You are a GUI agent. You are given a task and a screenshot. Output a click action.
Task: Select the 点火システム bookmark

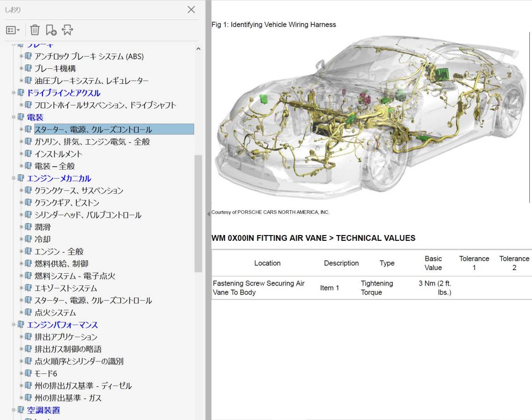(x=55, y=313)
